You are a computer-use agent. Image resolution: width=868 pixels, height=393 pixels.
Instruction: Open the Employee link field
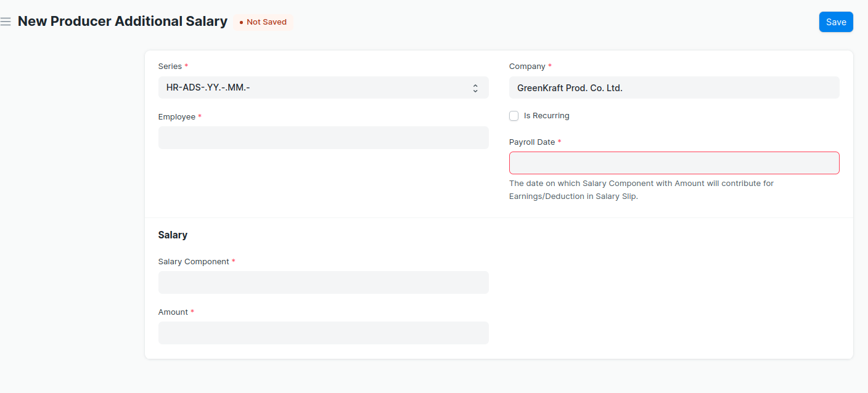(323, 137)
